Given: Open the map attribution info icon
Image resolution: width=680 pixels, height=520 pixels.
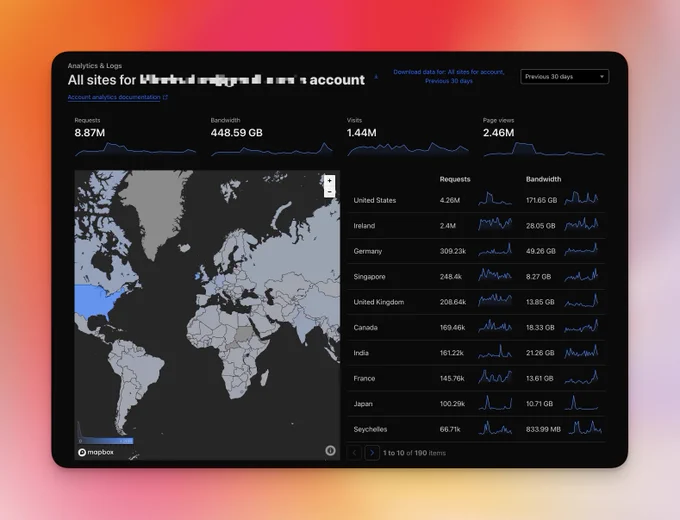Looking at the screenshot, I should coord(330,451).
